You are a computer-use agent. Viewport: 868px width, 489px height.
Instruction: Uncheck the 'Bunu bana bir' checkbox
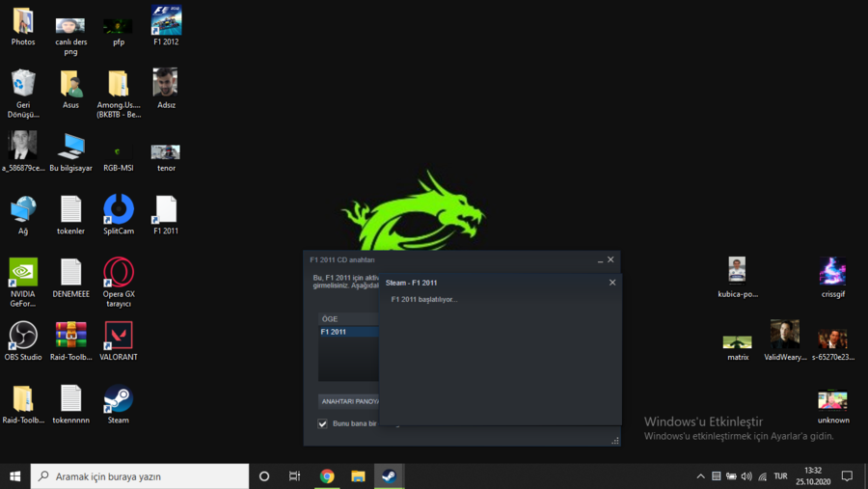(322, 423)
